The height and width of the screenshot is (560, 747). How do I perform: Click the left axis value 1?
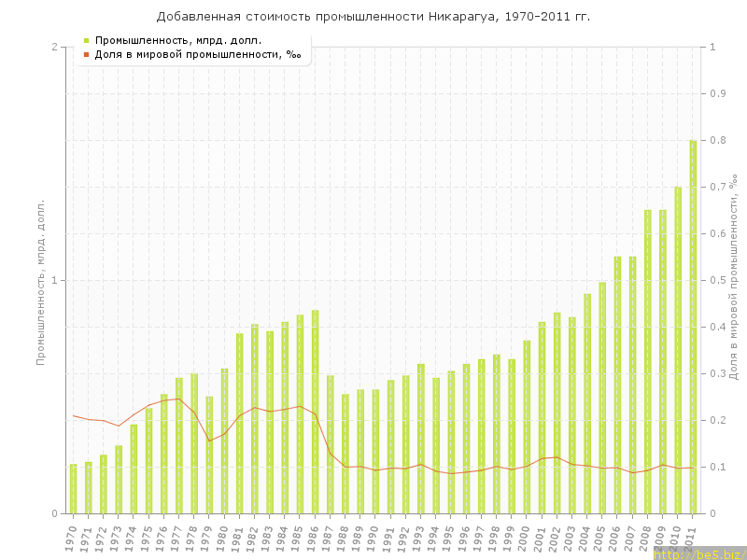pyautogui.click(x=53, y=280)
